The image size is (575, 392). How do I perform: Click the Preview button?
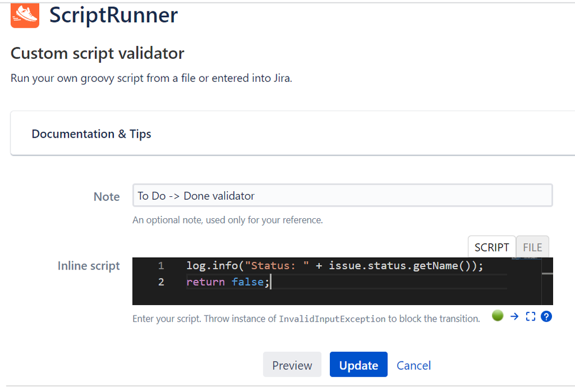tap(292, 364)
